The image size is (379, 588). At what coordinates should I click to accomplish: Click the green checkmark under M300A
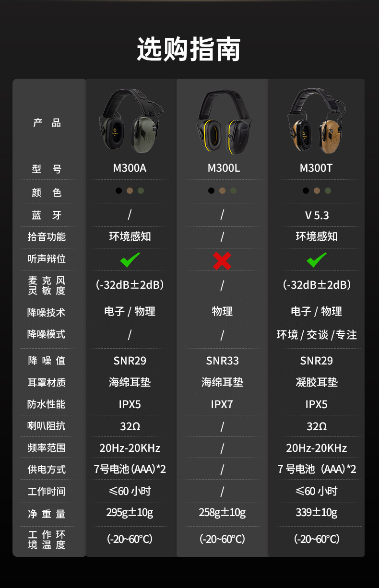tap(130, 259)
